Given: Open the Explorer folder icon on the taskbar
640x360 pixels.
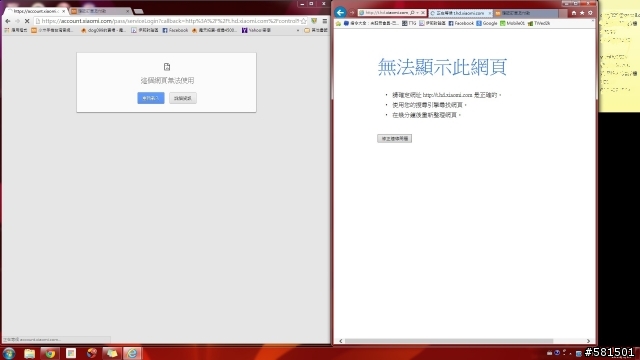Looking at the screenshot, I should point(29,353).
